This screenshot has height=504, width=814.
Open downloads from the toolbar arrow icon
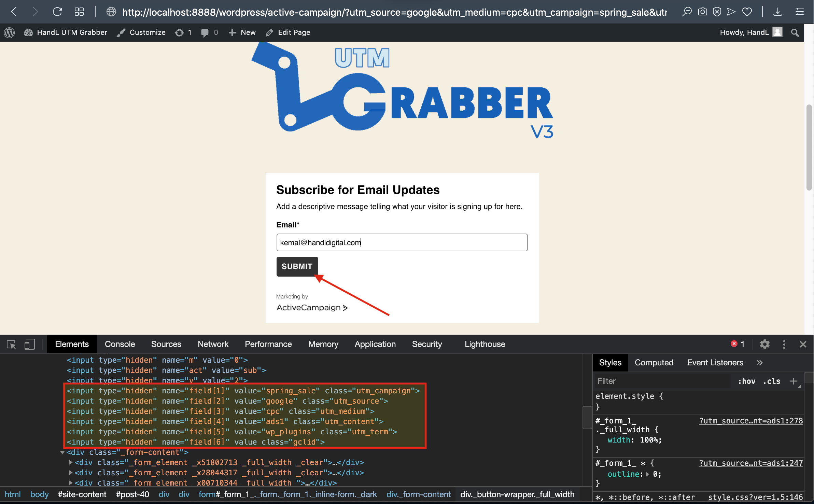(x=777, y=12)
